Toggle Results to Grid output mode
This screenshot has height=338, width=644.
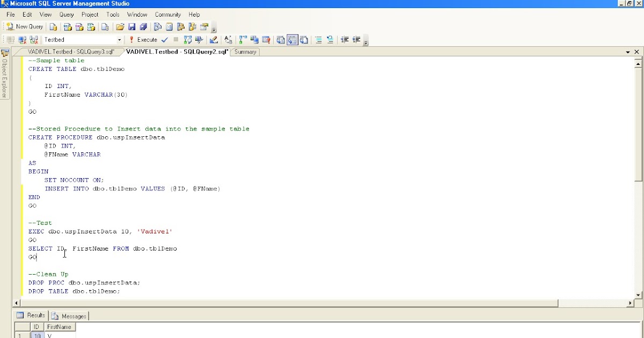click(292, 39)
